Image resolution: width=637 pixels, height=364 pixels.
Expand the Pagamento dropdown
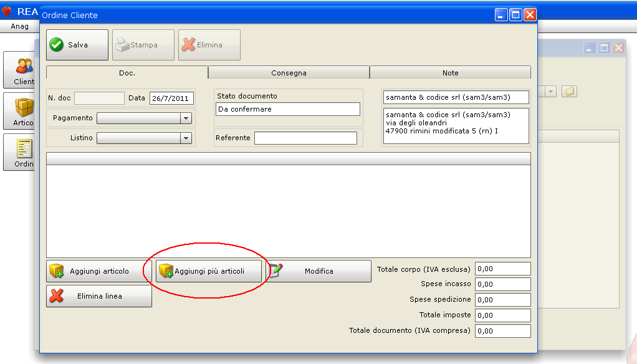tap(186, 118)
